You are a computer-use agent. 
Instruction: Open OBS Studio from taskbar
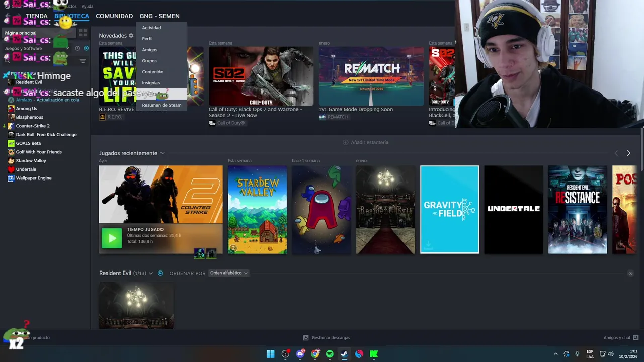pos(285,354)
